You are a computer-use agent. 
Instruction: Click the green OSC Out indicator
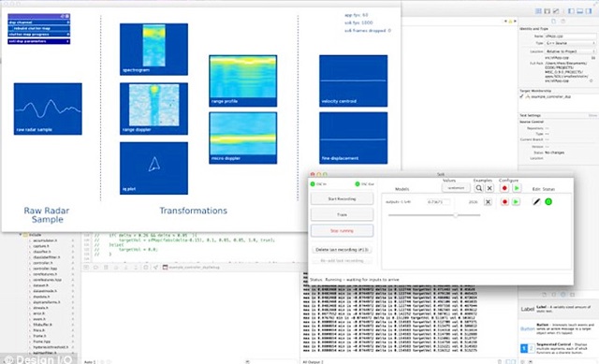click(x=358, y=184)
